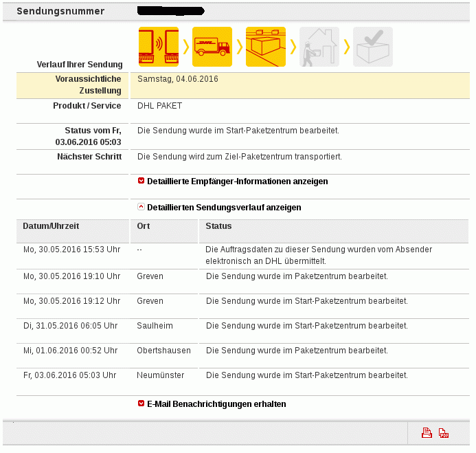Click the Ort column header
The width and height of the screenshot is (476, 453).
click(x=164, y=231)
